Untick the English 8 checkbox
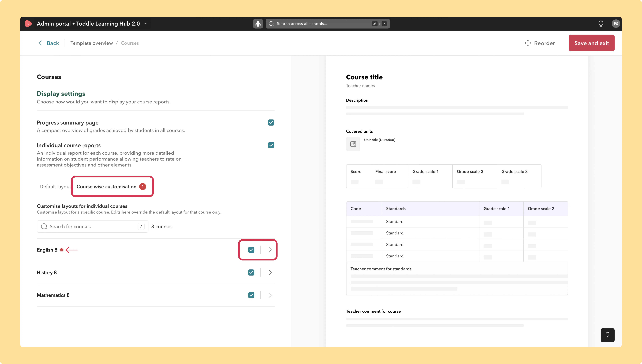 (251, 250)
